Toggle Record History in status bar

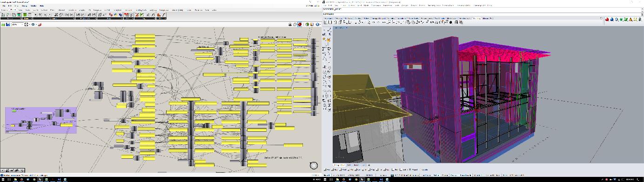(x=493, y=175)
